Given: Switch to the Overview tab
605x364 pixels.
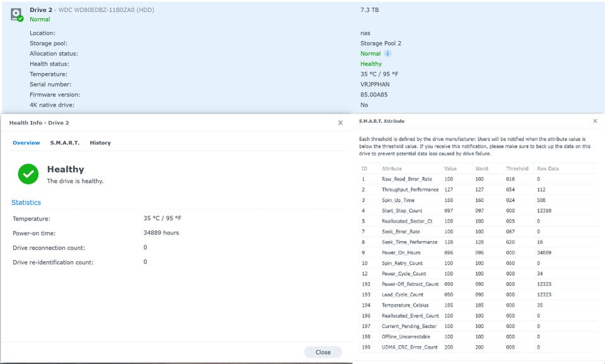Looking at the screenshot, I should click(x=26, y=143).
